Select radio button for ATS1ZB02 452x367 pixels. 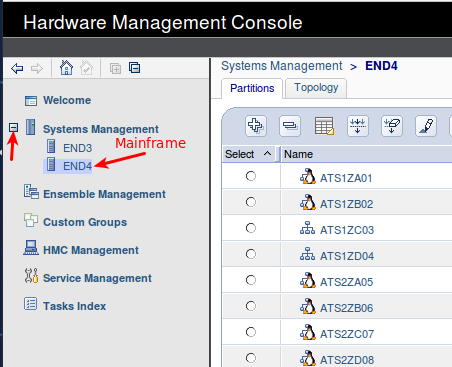tap(251, 202)
